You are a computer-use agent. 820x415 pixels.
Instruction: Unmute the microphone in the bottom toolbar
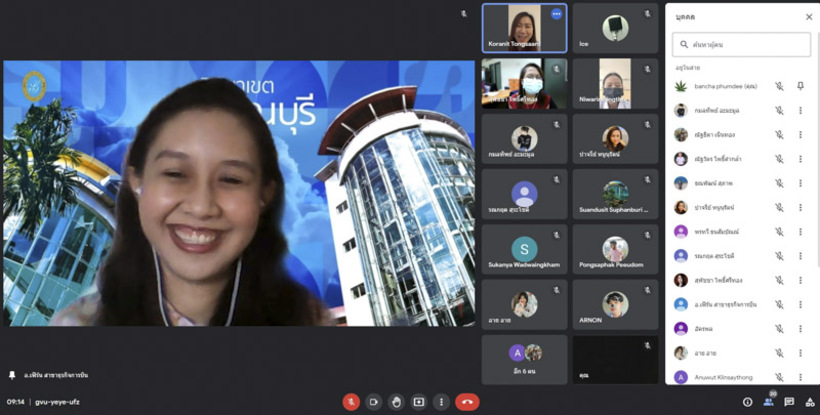(351, 402)
